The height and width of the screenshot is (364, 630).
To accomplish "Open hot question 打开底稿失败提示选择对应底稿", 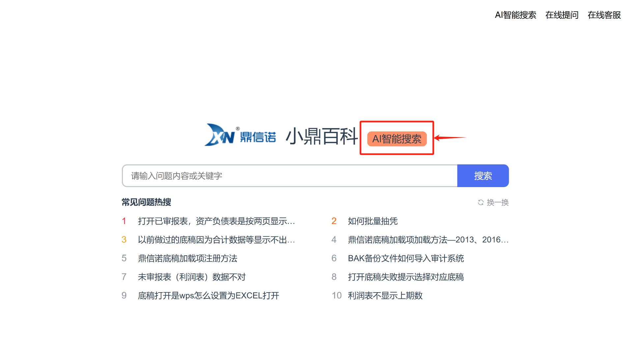I will (x=406, y=277).
